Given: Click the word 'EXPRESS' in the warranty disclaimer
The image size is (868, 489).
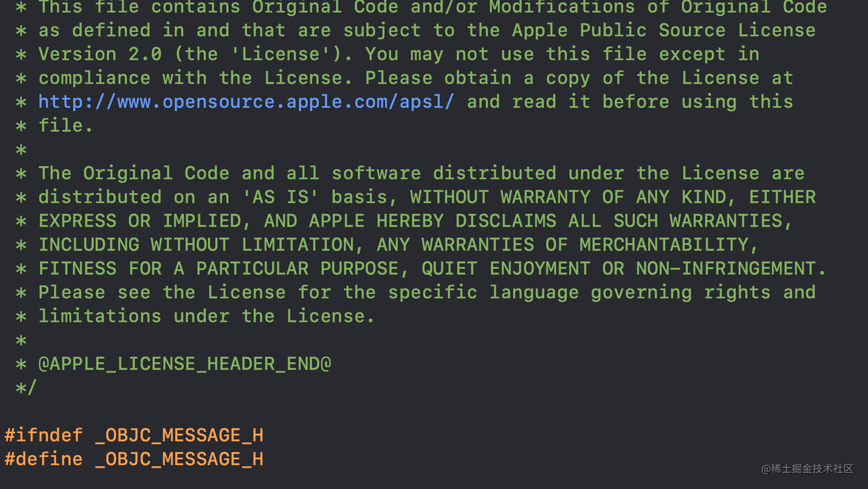Looking at the screenshot, I should click(x=77, y=220).
